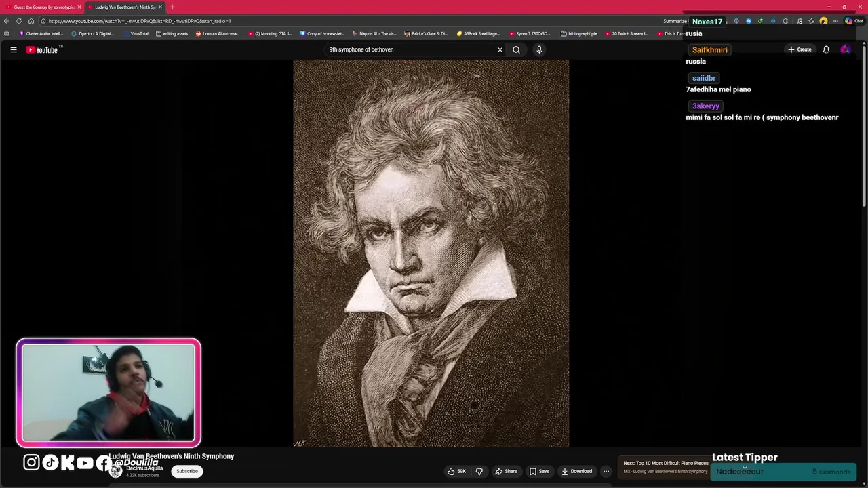Open the Ziperto bookmark

(x=93, y=33)
